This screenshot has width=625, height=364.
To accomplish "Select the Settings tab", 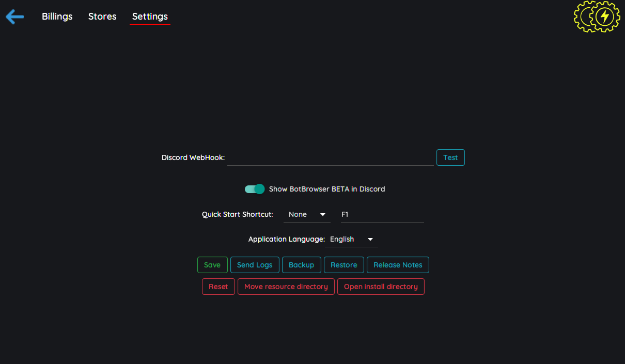I will (x=150, y=17).
